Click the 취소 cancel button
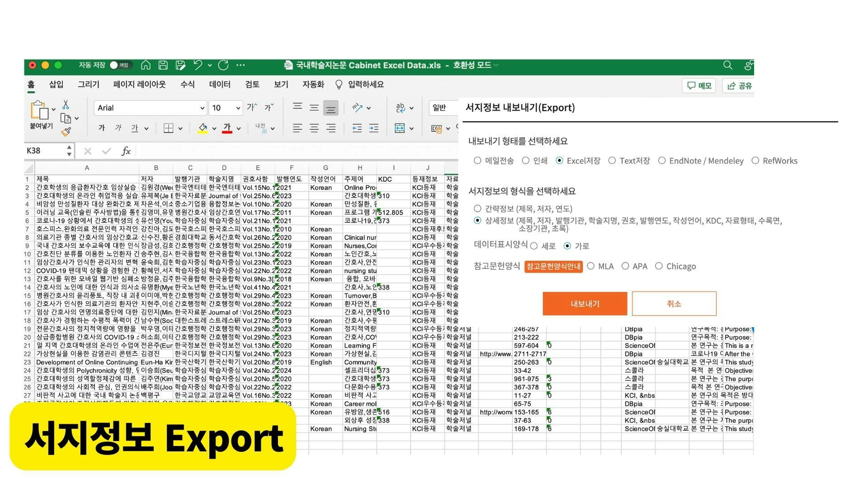Screen dimensions: 868x488 point(674,304)
